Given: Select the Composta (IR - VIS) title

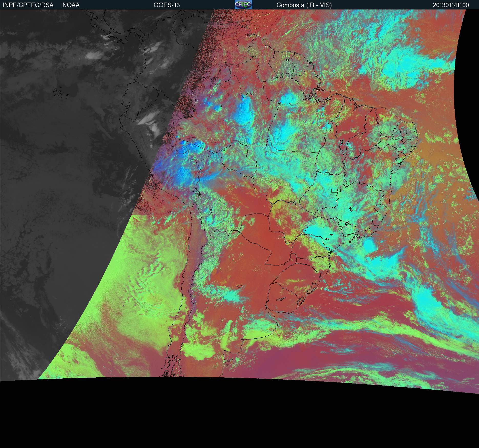Looking at the screenshot, I should tap(304, 5).
